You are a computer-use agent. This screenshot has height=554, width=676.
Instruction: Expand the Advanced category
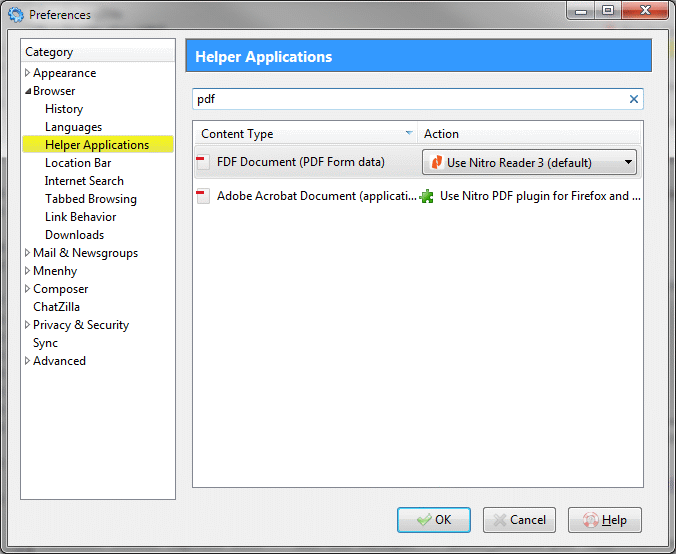[x=28, y=361]
